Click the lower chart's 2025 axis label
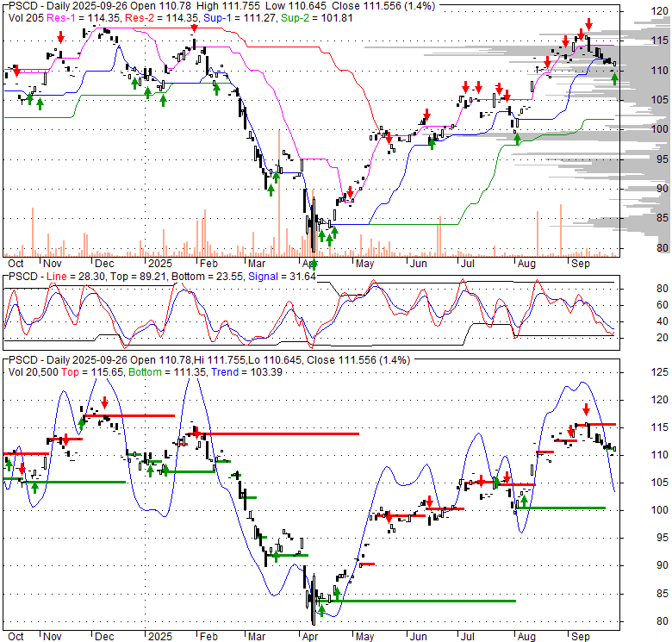The image size is (672, 642). tap(160, 637)
